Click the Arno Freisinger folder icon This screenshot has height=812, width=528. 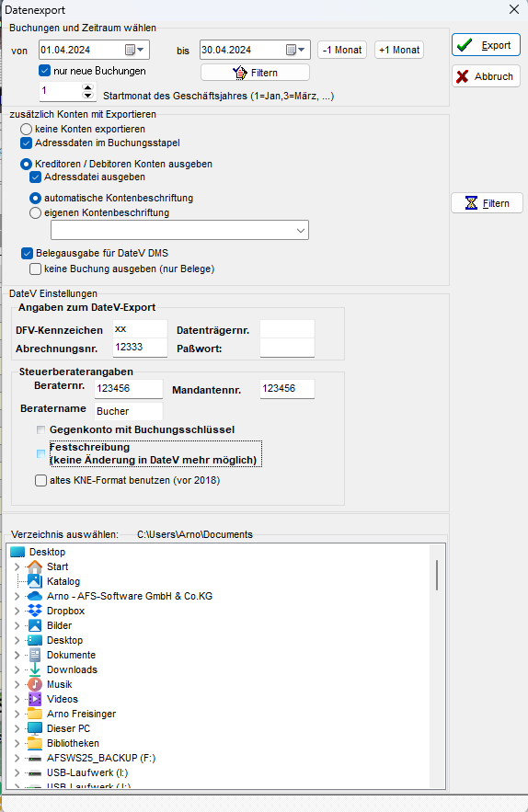(x=35, y=714)
